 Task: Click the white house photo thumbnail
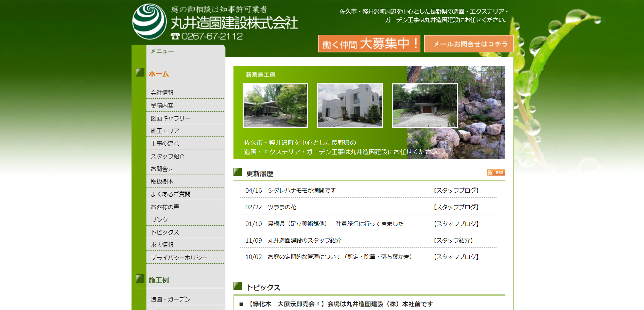[350, 105]
